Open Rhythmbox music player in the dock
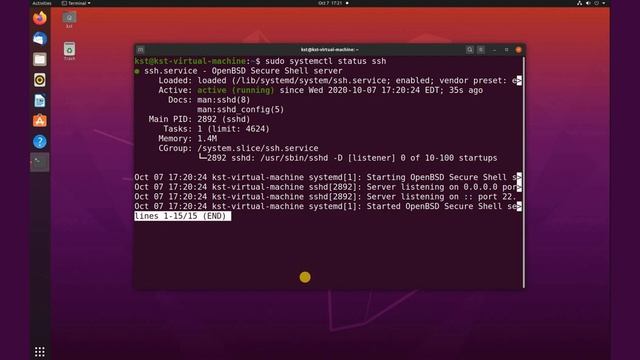Viewport: 640px width, 360px height. (x=40, y=80)
